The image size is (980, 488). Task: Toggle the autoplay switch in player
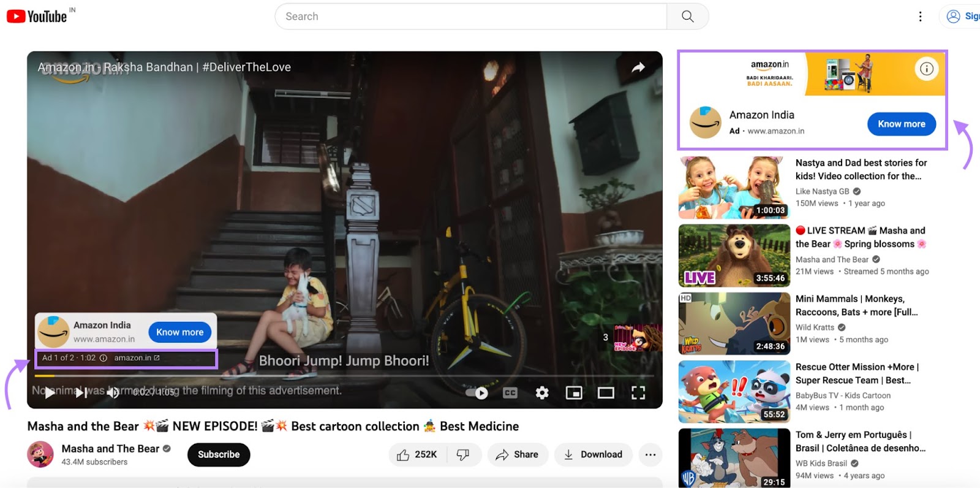(x=477, y=393)
